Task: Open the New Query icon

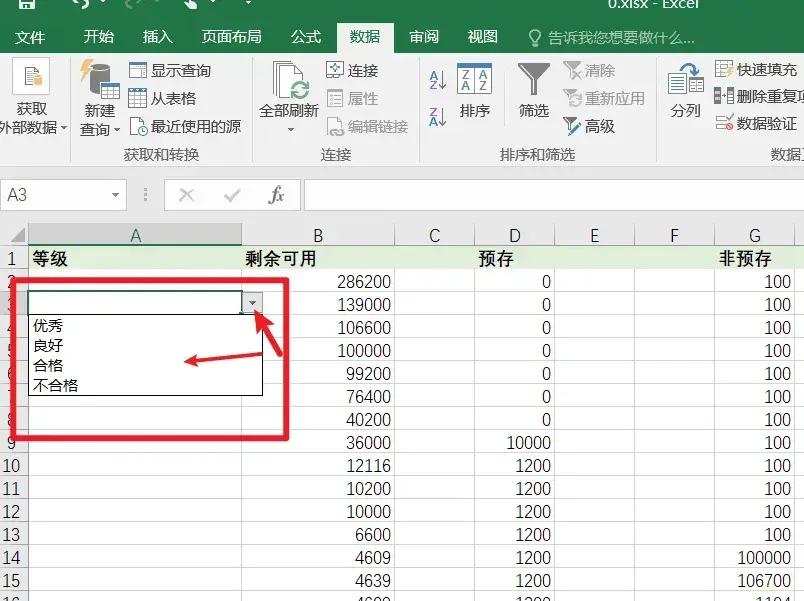Action: [100, 78]
